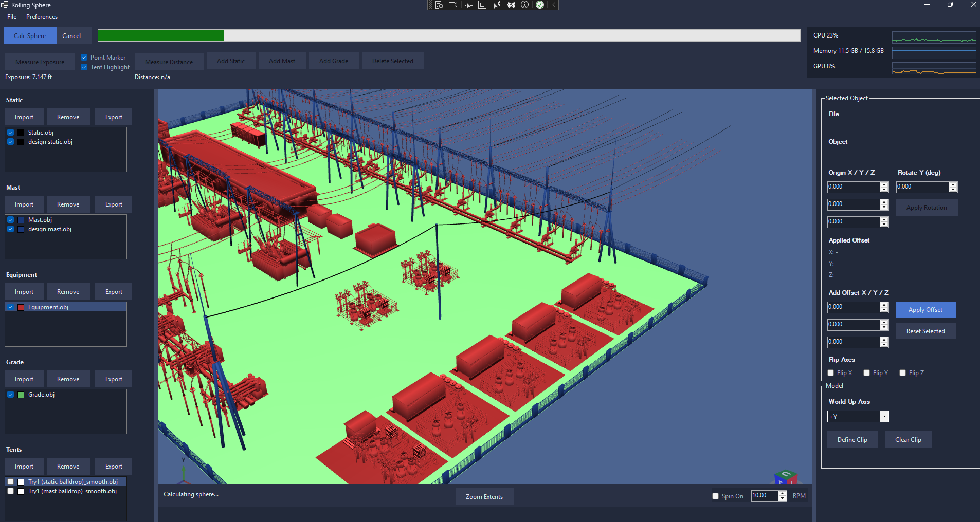Click Remove in the Mast section
The height and width of the screenshot is (522, 980).
[68, 204]
